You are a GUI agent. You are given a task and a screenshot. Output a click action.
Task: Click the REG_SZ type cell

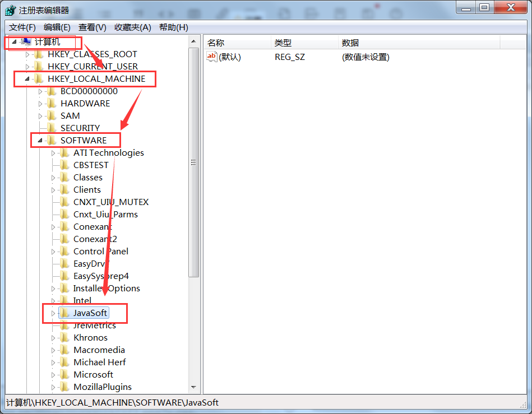(x=290, y=57)
